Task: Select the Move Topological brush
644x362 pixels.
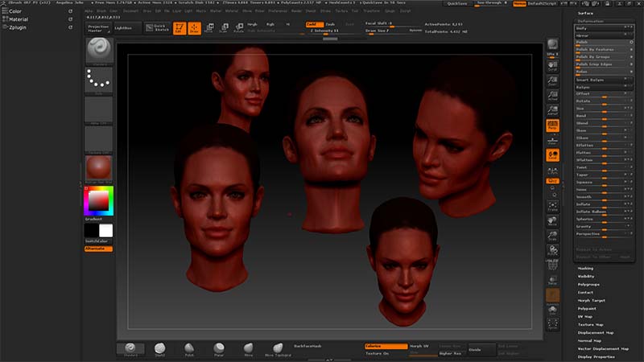Action: point(278,349)
